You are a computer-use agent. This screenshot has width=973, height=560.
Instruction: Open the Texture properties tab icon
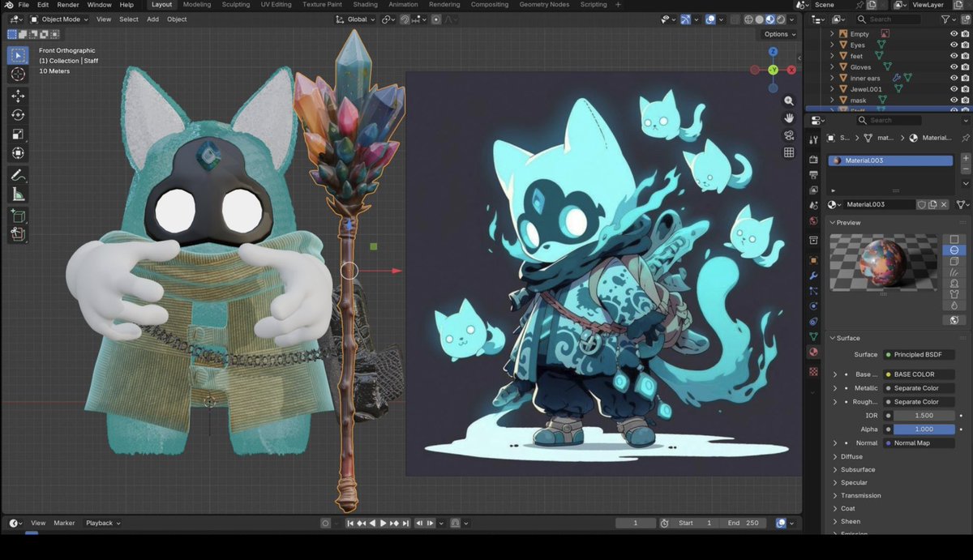pos(813,371)
